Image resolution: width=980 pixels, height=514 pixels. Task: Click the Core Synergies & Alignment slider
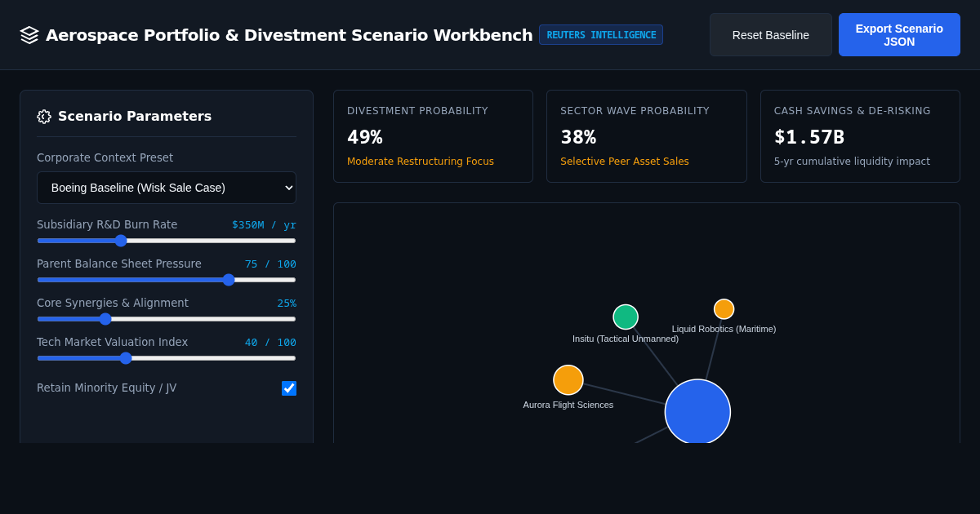pos(167,319)
